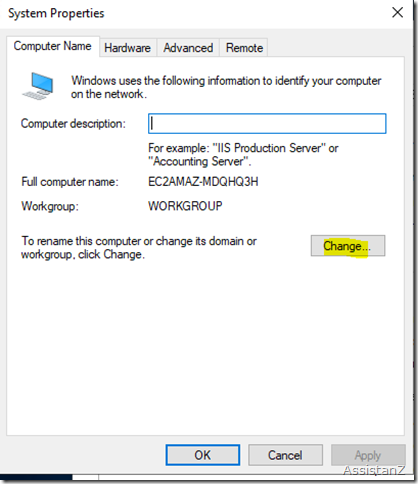This screenshot has width=418, height=484.
Task: Click the WORKGROUP value text
Action: tap(185, 206)
